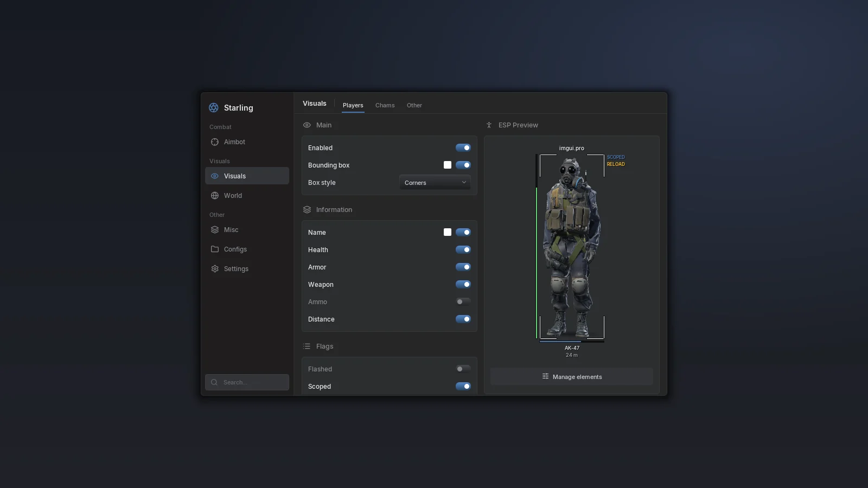The image size is (868, 488).
Task: Toggle the Enabled switch off
Action: click(x=463, y=148)
